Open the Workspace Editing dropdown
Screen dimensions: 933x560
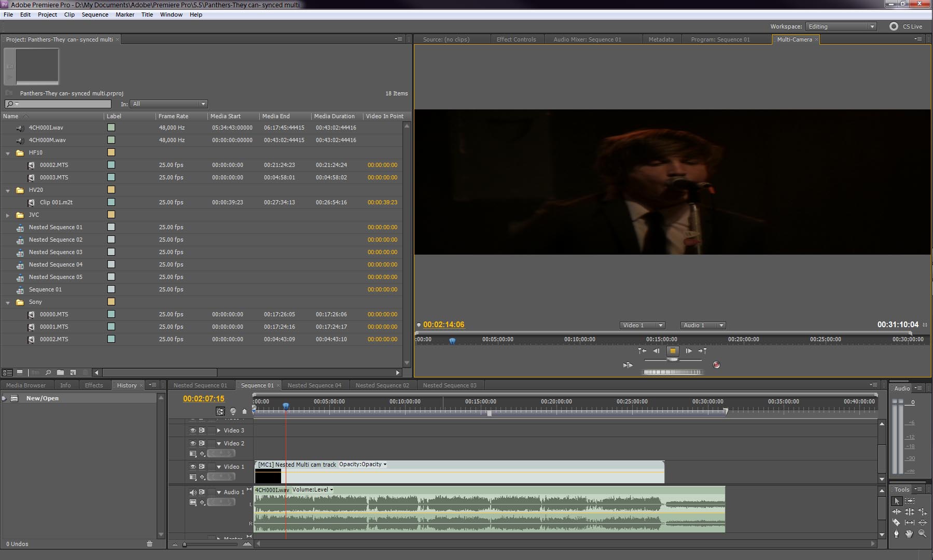[840, 26]
